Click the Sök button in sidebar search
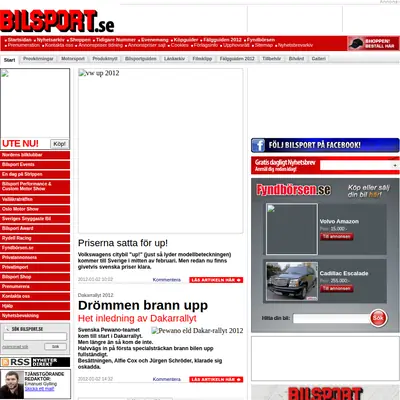Image resolution: width=400 pixels, height=400 pixels. (55, 347)
